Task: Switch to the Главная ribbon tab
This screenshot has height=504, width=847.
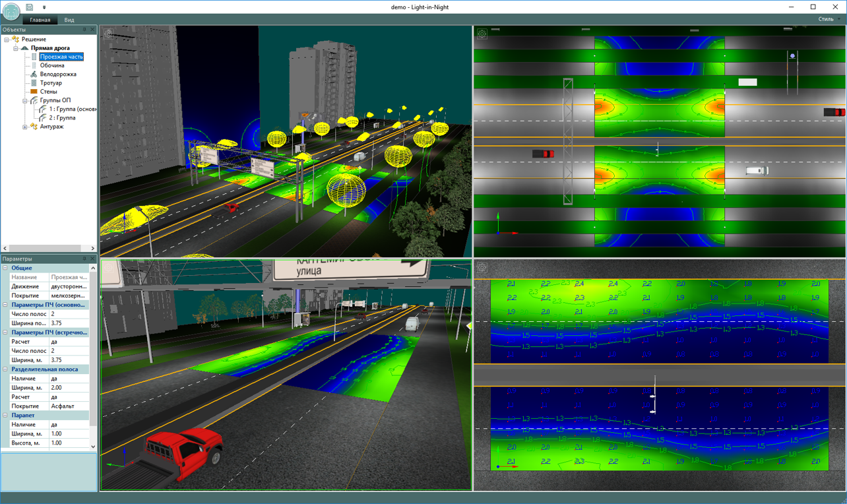Action: coord(40,20)
